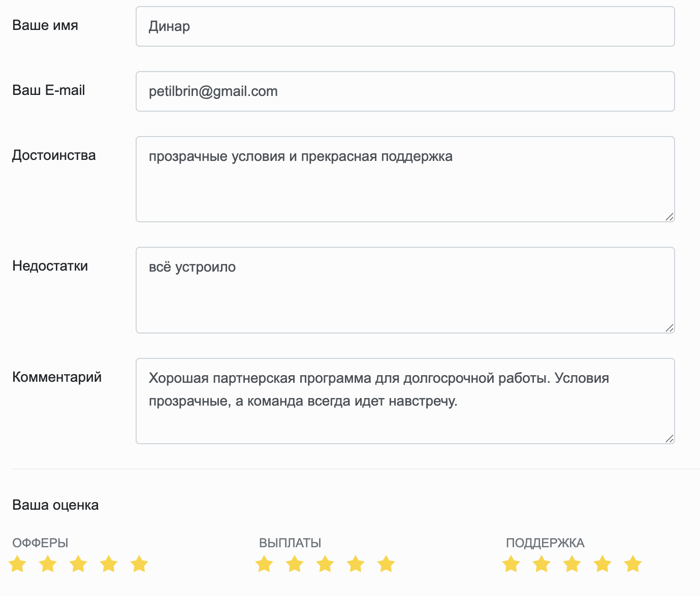The image size is (700, 596).
Task: Rate ПОДДЕРЖКА with three stars
Action: (572, 564)
